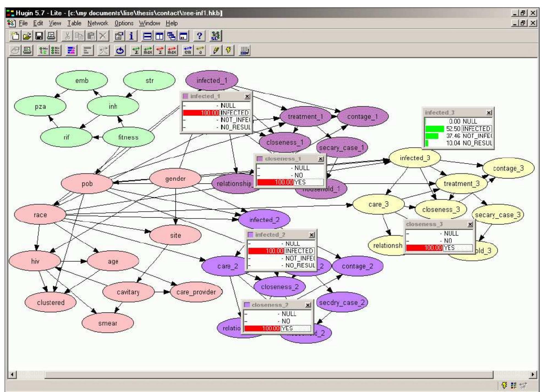Run green sum propagation
Image resolution: width=545 pixels, height=392 pixels.
click(x=136, y=51)
